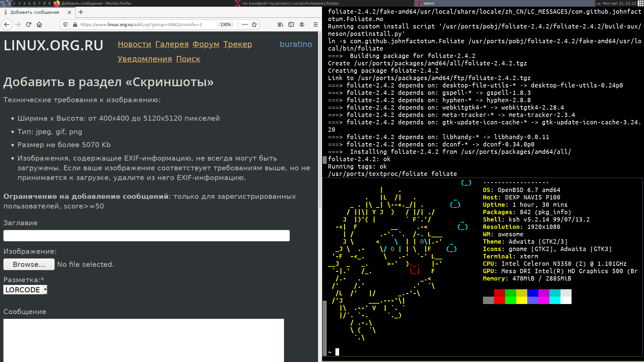Click the magenta neofetch color block
Image resolution: width=644 pixels, height=362 pixels.
click(543, 300)
